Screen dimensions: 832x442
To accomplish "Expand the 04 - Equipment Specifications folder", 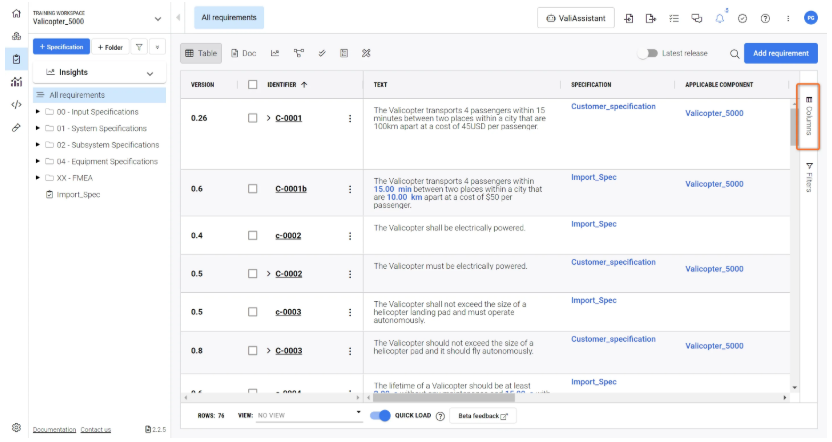I will 38,161.
